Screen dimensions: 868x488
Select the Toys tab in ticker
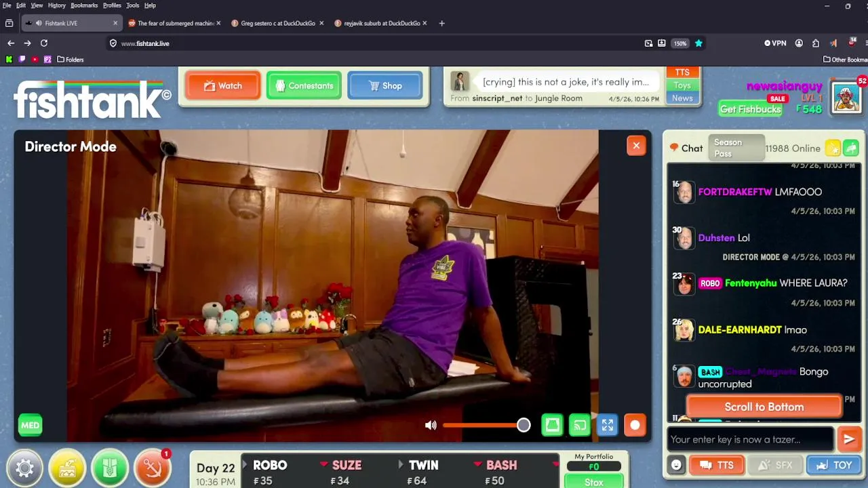tap(682, 85)
